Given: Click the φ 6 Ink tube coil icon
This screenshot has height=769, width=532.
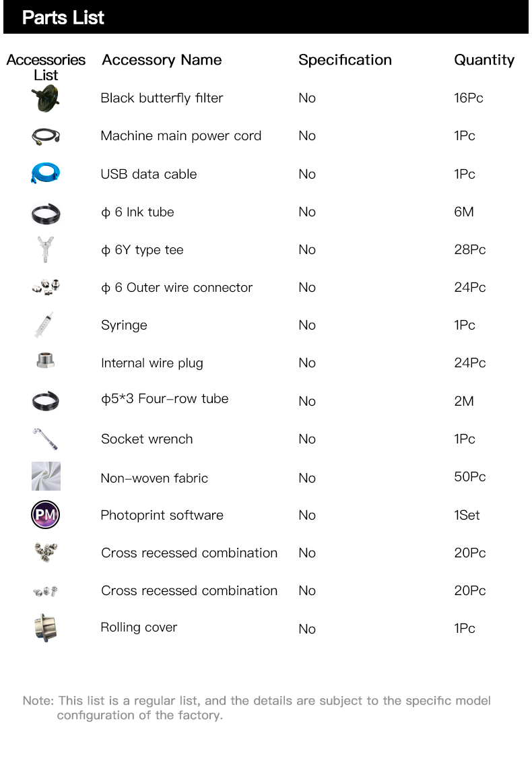Looking at the screenshot, I should click(46, 214).
